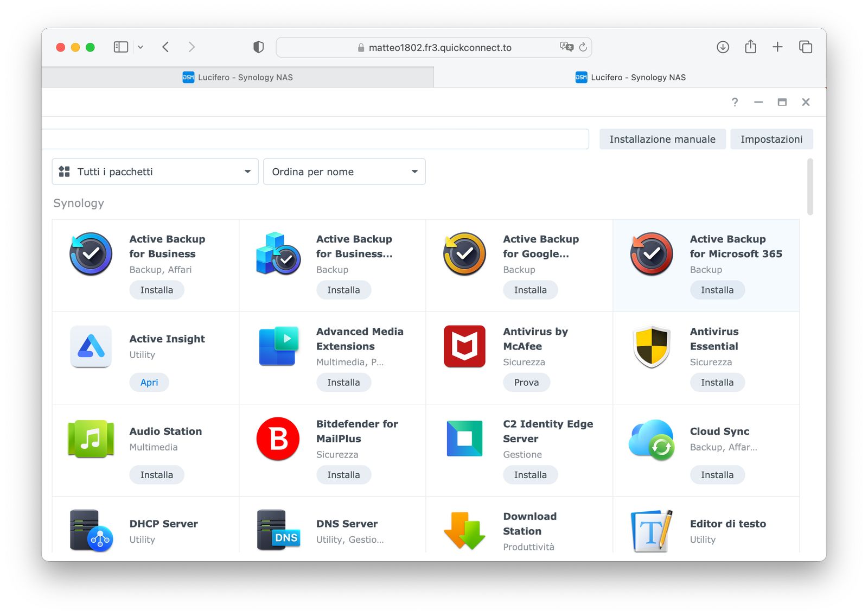The height and width of the screenshot is (616, 868).
Task: Install C2 Identity Edge Server
Action: point(531,475)
